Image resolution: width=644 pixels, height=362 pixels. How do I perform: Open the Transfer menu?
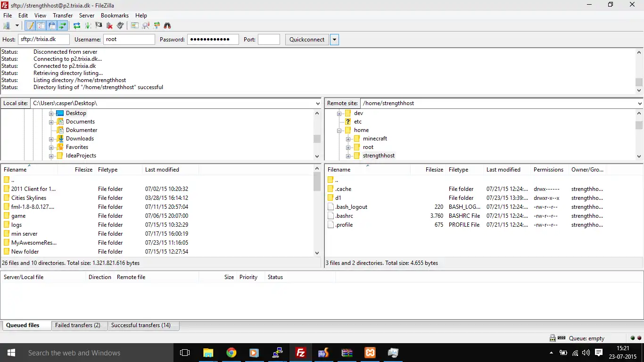pyautogui.click(x=63, y=16)
